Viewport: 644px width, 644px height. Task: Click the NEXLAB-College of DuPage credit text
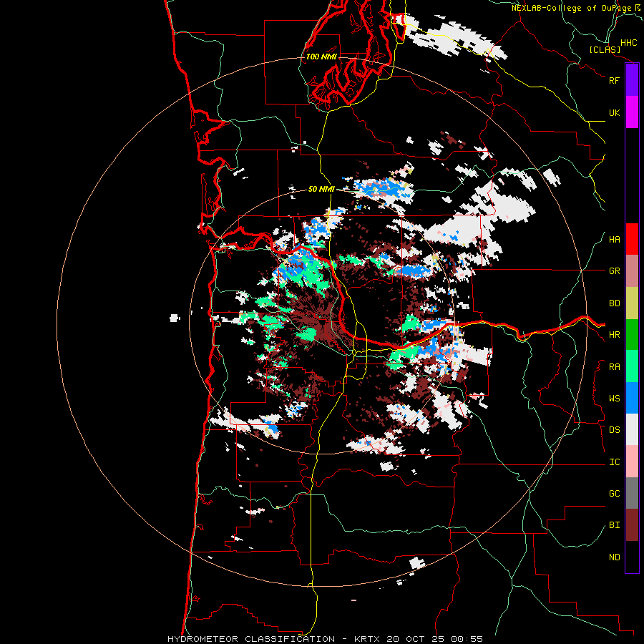[x=572, y=8]
